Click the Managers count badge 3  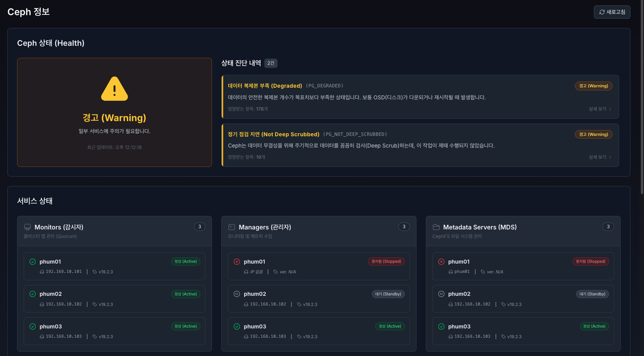404,227
